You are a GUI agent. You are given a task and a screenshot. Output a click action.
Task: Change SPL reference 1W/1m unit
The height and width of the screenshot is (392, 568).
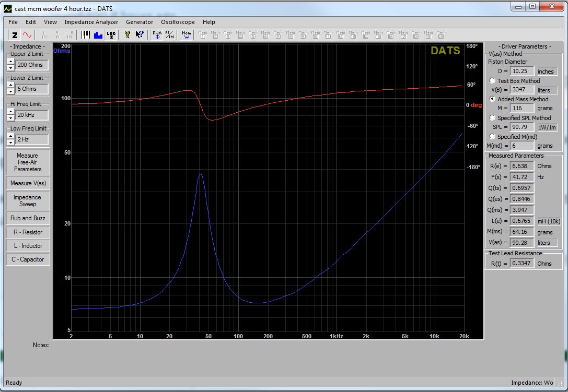(547, 127)
